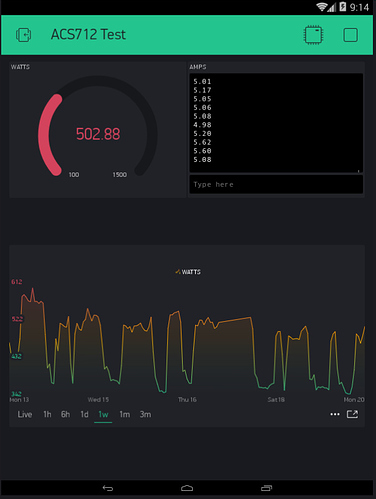
Task: Tap the 502.88 watts gauge value
Action: click(98, 134)
